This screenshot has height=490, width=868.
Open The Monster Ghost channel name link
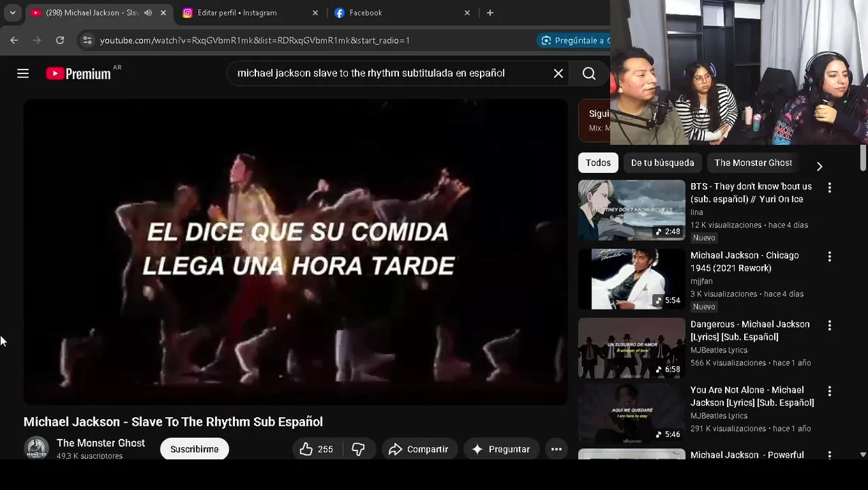[101, 443]
